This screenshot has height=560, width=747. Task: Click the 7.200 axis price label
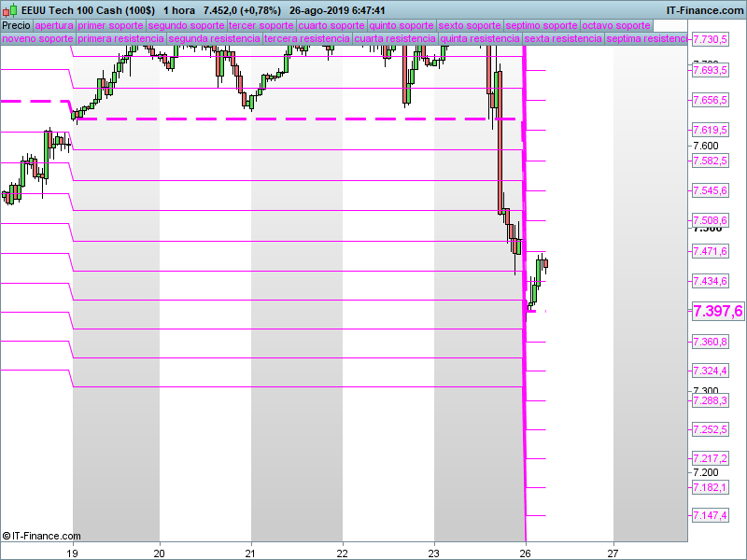[x=706, y=472]
